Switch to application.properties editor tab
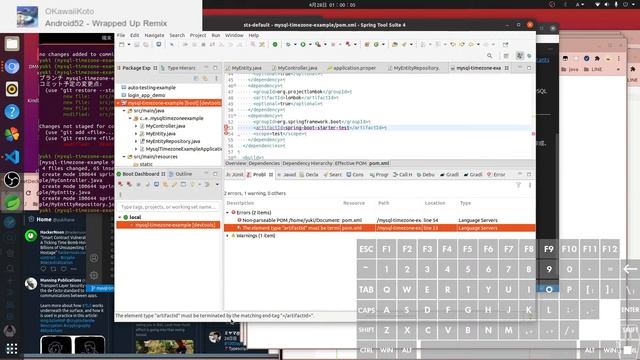 [351, 68]
